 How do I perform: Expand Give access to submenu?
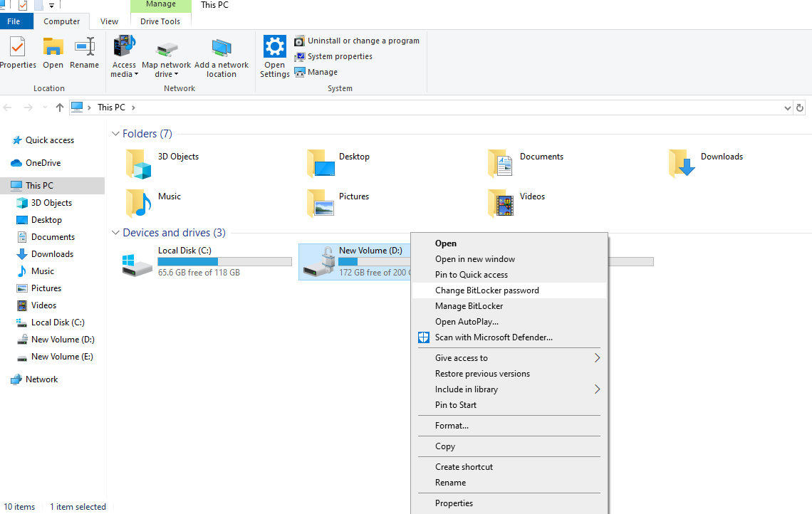(597, 357)
